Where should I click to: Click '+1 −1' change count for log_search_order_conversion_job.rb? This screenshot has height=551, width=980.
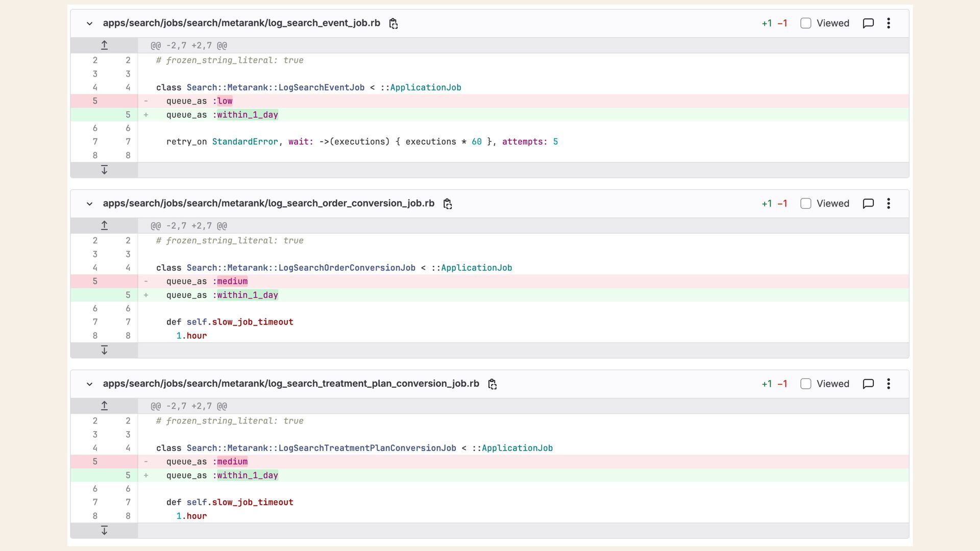pyautogui.click(x=774, y=204)
